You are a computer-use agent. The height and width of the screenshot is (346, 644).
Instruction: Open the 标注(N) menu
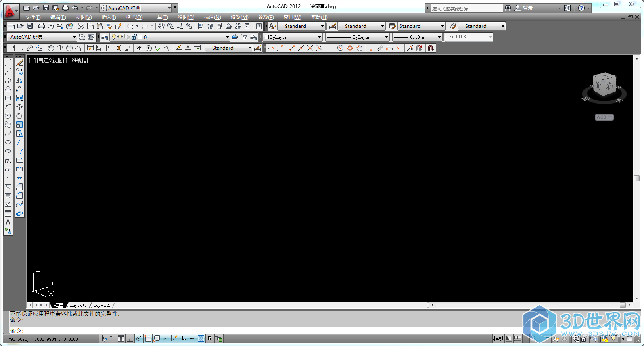pos(212,17)
